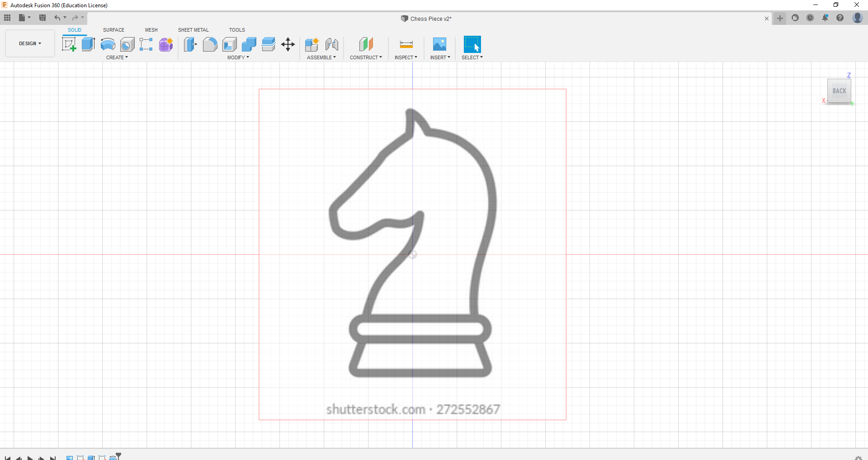Open the notifications bell
The image size is (868, 460).
(x=825, y=18)
